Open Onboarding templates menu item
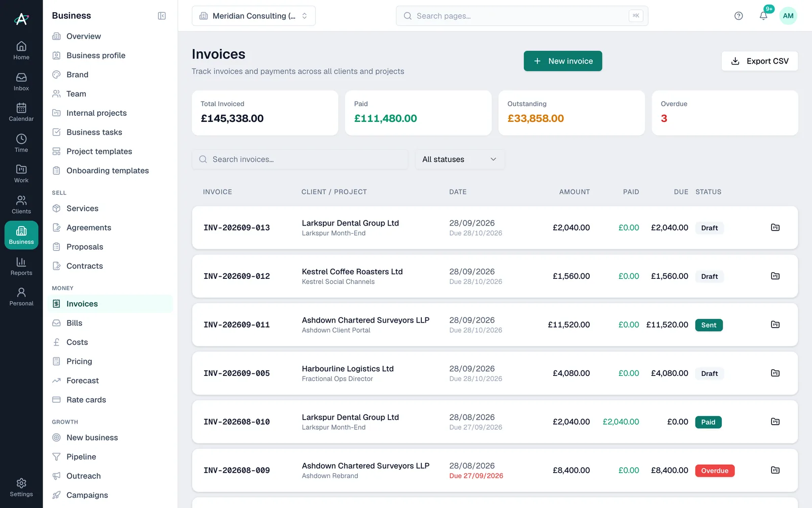The height and width of the screenshot is (508, 812). [110, 171]
